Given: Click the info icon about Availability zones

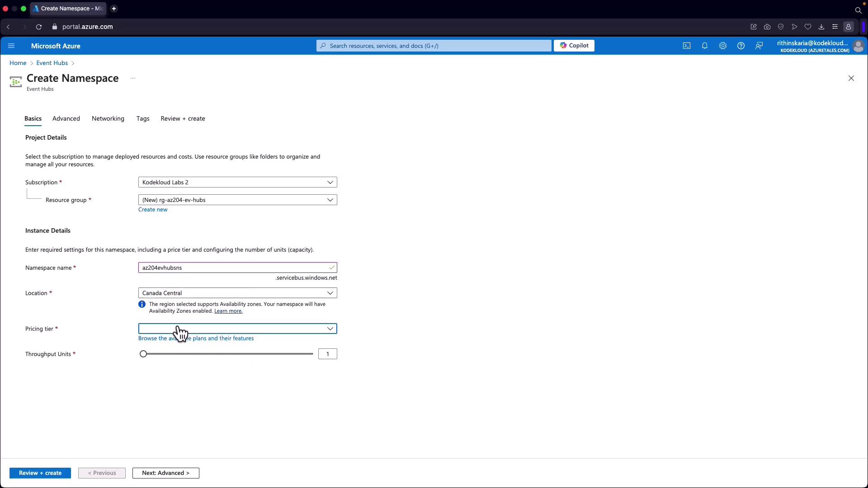Looking at the screenshot, I should 142,305.
